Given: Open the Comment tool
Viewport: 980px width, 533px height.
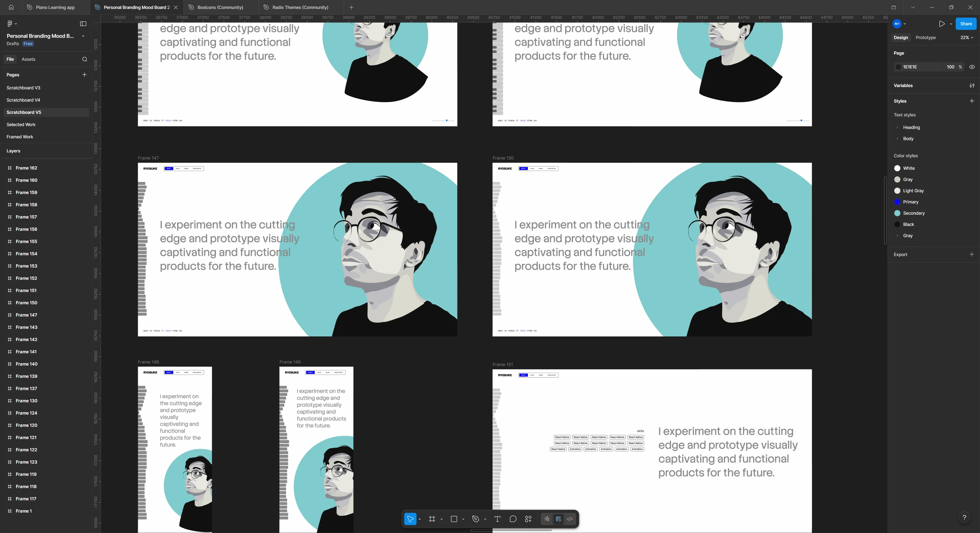Looking at the screenshot, I should (x=513, y=519).
